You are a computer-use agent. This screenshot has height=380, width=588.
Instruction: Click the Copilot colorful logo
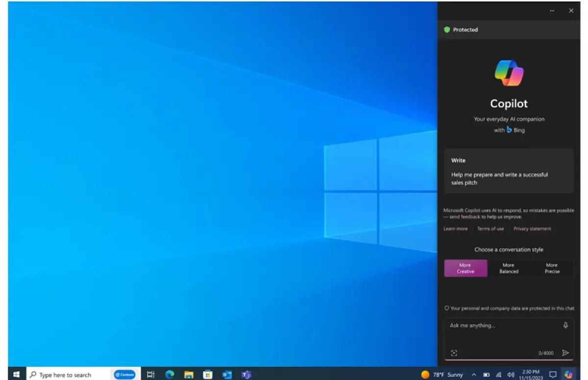[x=509, y=74]
